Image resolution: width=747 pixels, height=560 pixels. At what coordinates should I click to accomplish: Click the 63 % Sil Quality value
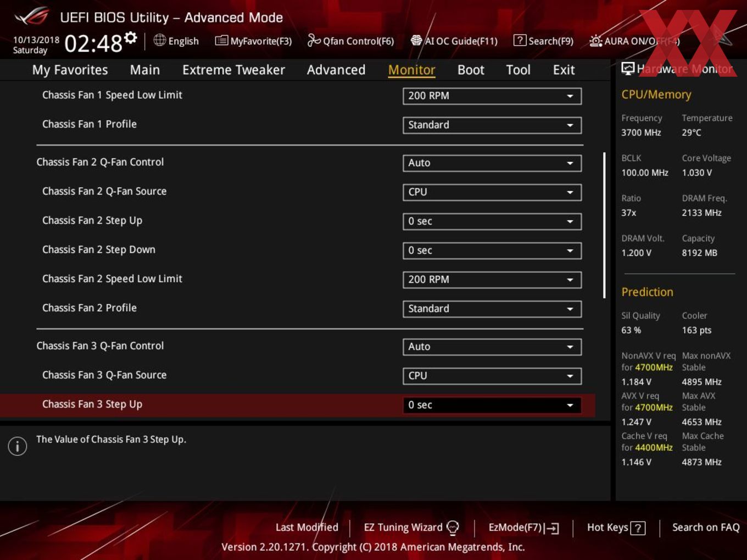pos(631,330)
